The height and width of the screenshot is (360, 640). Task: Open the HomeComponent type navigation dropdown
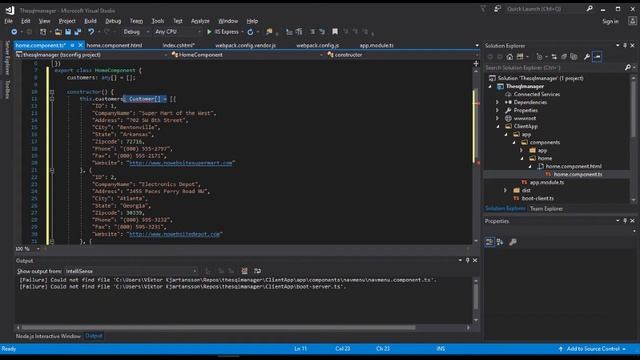247,55
